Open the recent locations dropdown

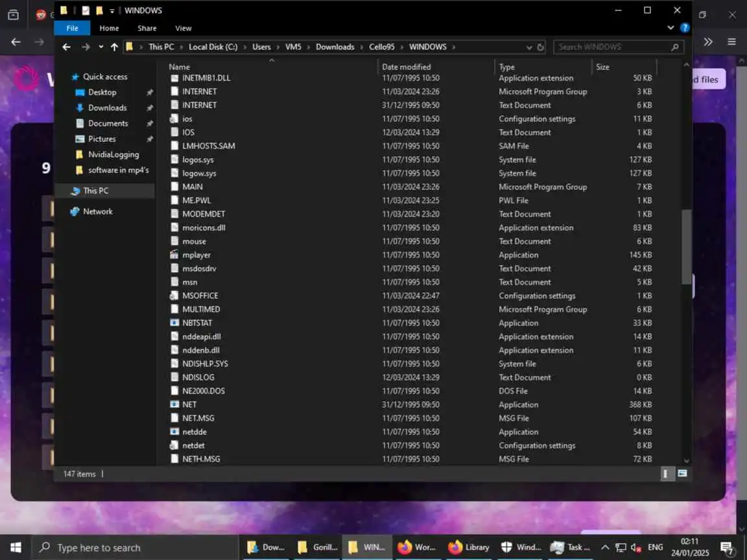(x=101, y=47)
